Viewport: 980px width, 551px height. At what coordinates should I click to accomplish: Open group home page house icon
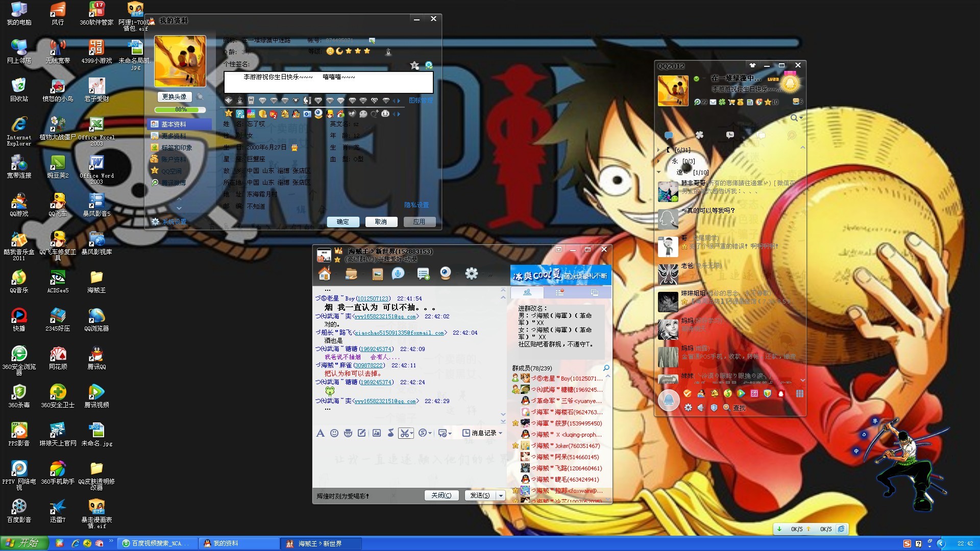point(325,274)
